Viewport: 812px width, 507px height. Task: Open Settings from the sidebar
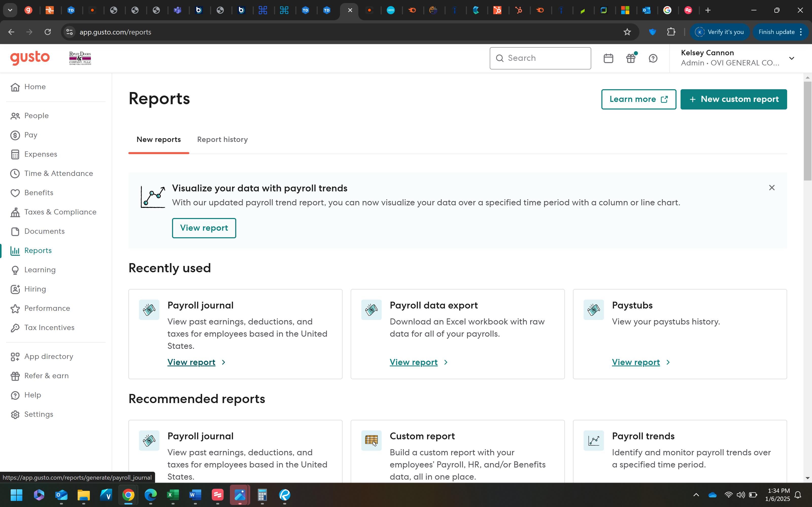[x=39, y=414]
